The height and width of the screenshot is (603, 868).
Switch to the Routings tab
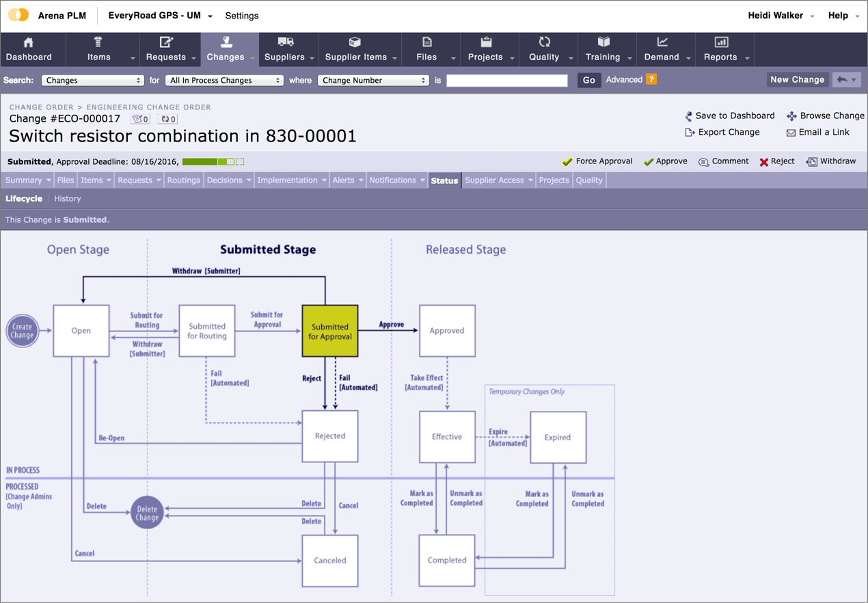pos(183,180)
